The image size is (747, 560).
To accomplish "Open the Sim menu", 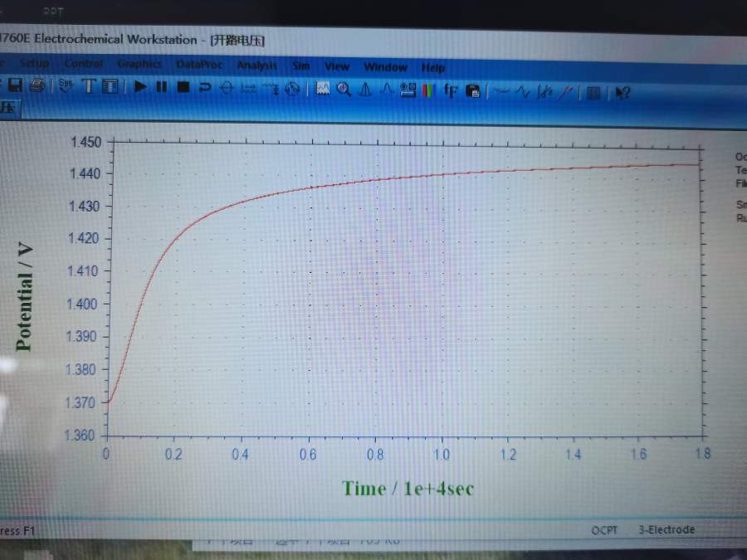I will point(301,66).
